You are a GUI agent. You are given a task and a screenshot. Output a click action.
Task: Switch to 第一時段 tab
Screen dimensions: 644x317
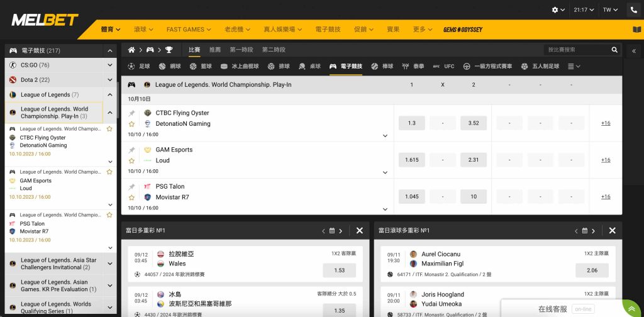point(241,50)
